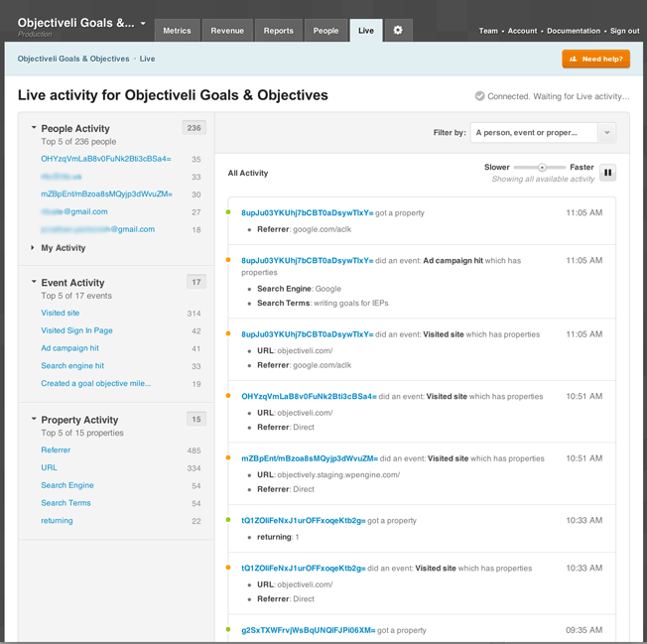Open the Account link
Viewport: 647px width, 644px height.
pyautogui.click(x=522, y=31)
